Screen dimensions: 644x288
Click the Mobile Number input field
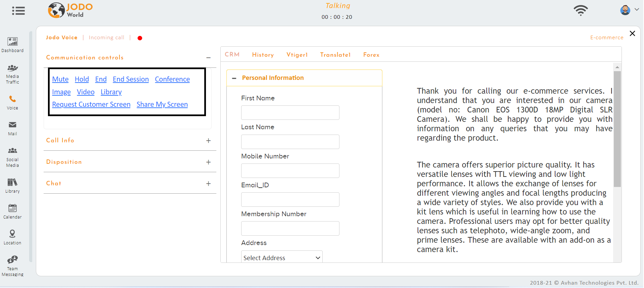pyautogui.click(x=290, y=171)
